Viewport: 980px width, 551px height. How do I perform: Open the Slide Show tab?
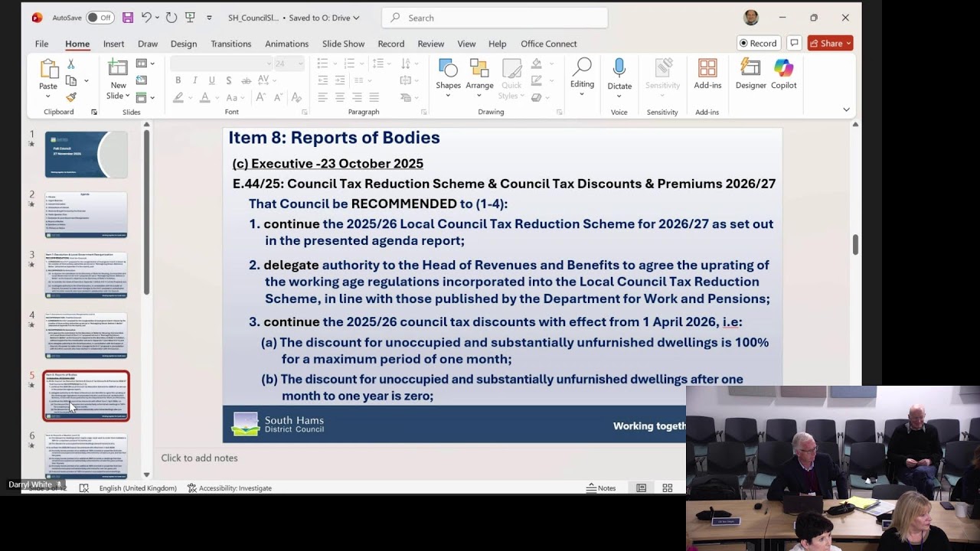coord(343,44)
